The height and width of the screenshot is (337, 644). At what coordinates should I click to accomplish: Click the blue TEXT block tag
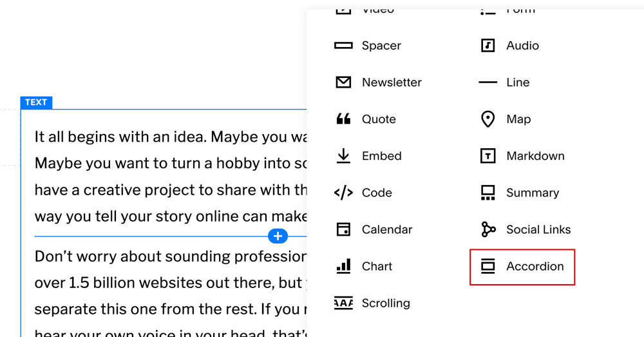point(36,102)
